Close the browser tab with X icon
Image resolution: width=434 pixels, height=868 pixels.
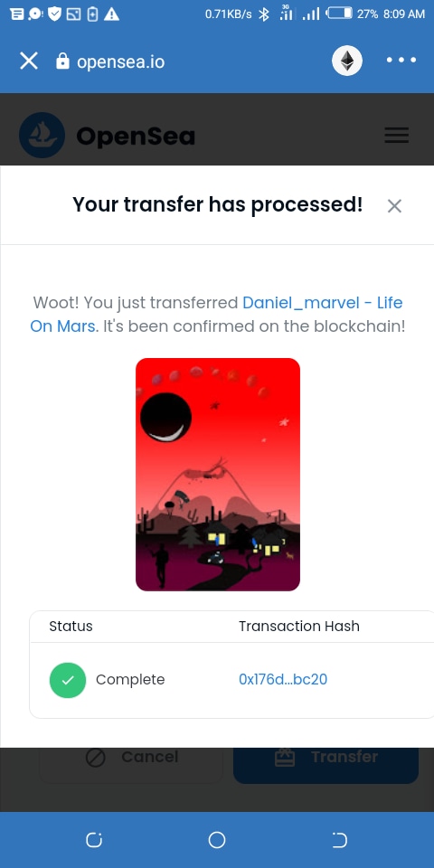coord(29,61)
